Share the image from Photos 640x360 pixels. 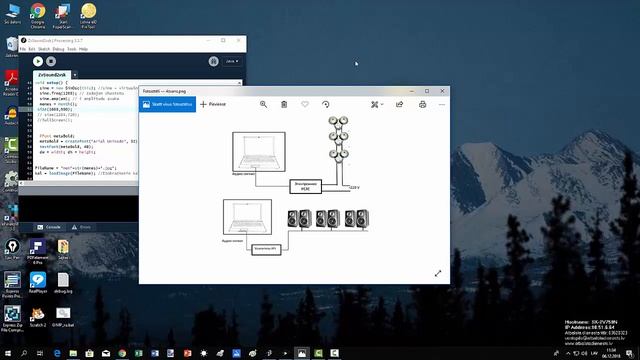pos(400,104)
